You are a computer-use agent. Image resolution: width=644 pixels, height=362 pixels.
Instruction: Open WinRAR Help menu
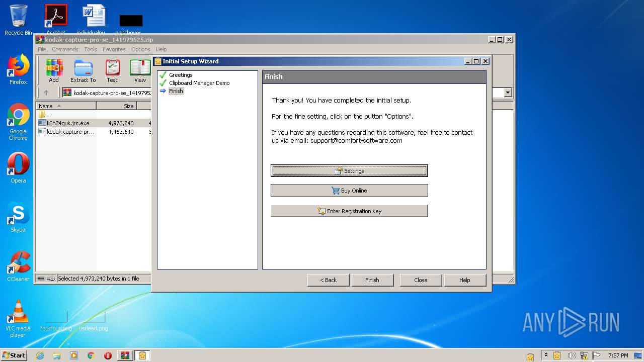(161, 49)
